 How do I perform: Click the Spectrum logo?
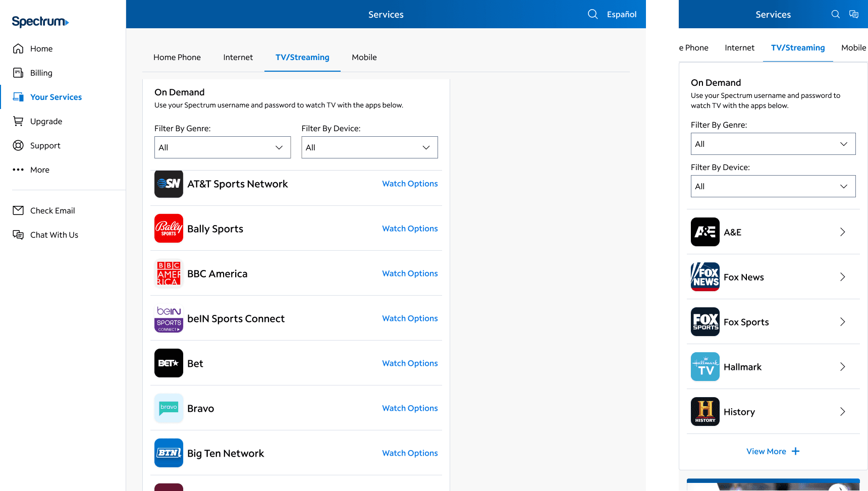(40, 21)
